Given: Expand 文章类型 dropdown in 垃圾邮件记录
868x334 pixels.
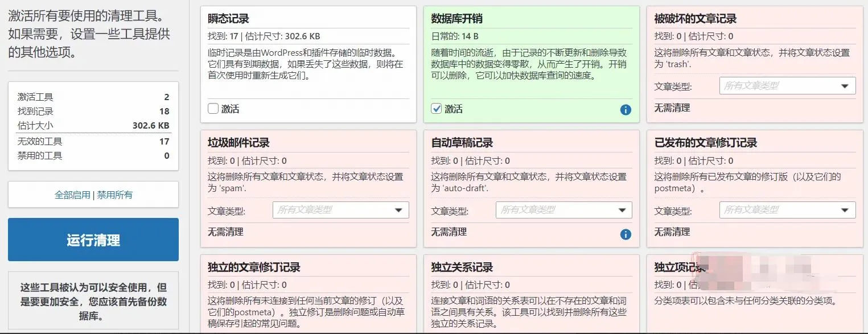Looking at the screenshot, I should pos(340,210).
